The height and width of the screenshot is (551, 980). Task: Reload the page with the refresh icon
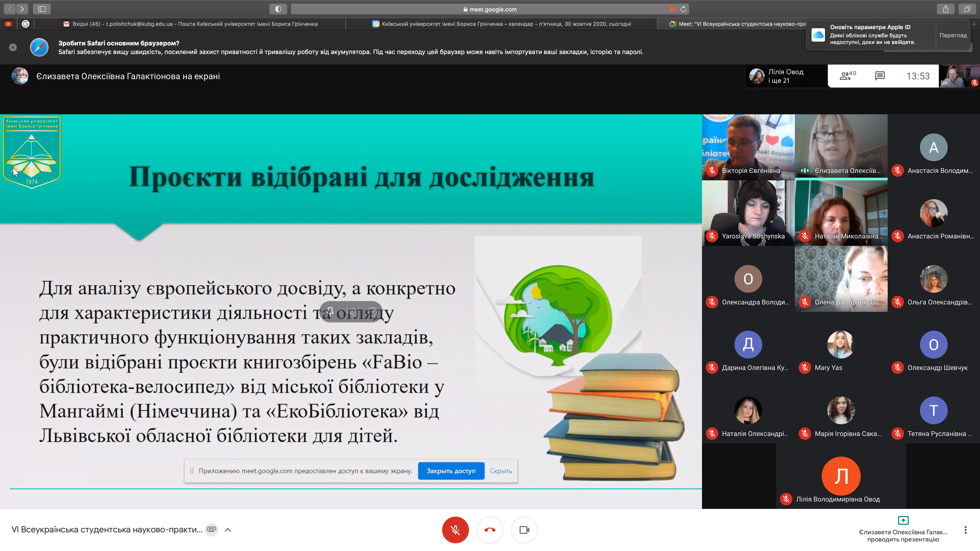click(683, 9)
